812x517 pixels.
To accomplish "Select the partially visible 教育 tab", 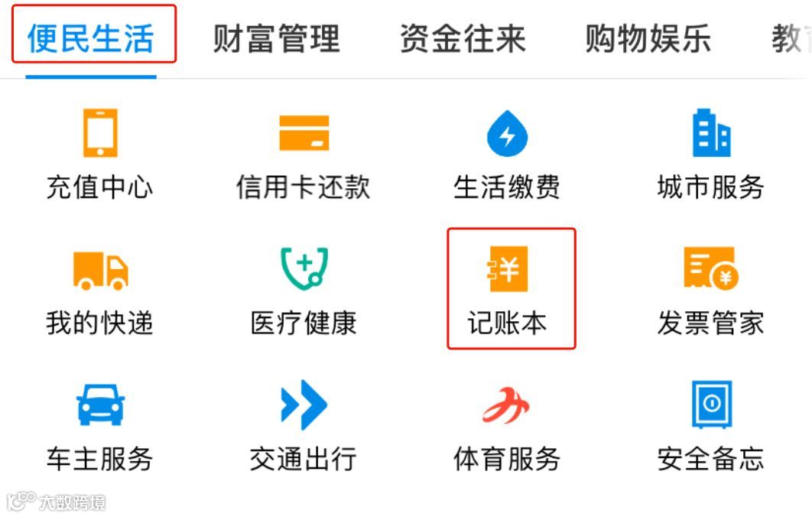I will pos(791,39).
